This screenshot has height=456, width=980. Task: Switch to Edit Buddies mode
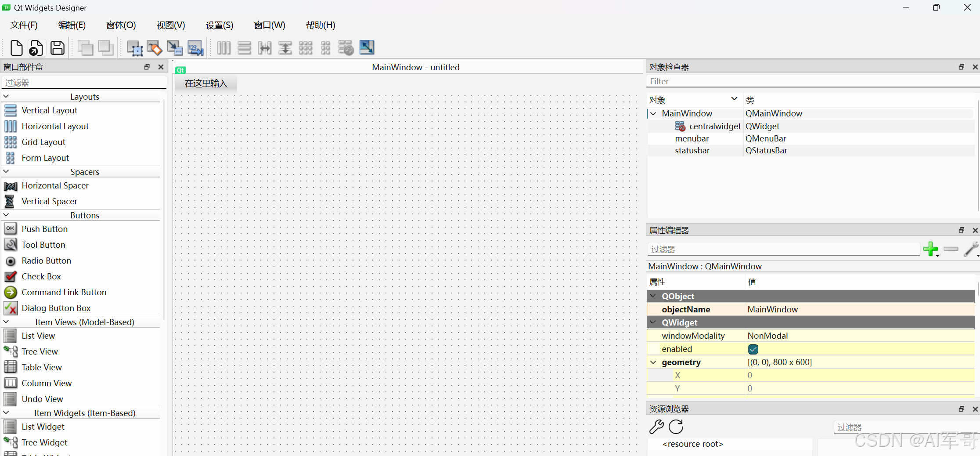[175, 48]
